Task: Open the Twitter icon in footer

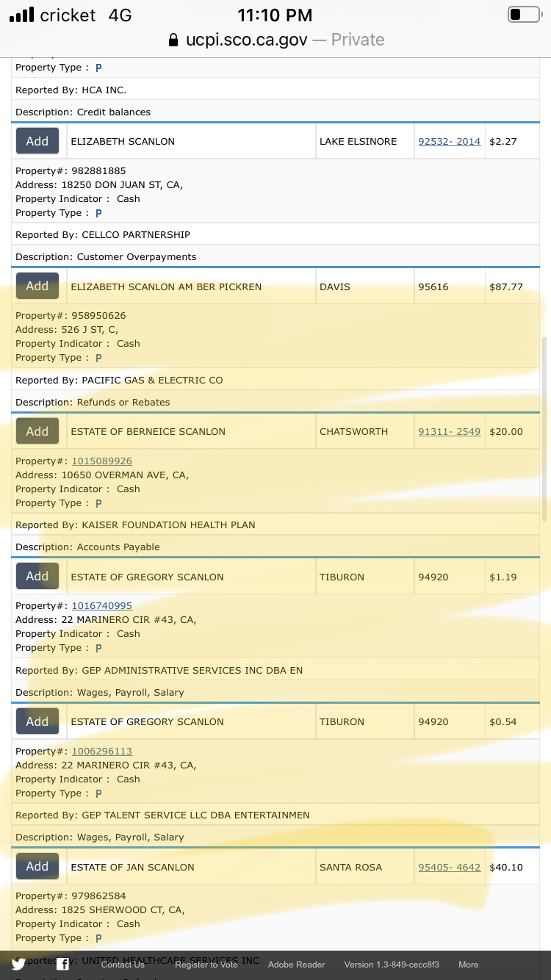Action: (x=18, y=965)
